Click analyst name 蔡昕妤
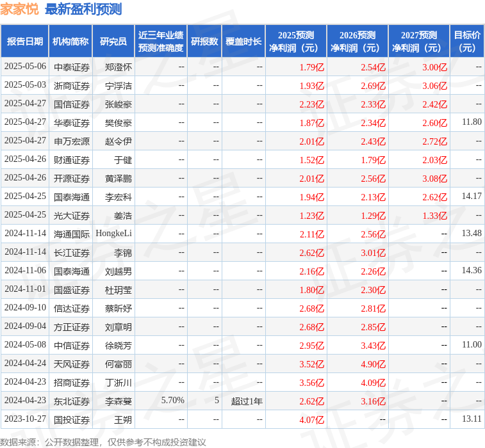This screenshot has height=448, width=485. (x=118, y=308)
